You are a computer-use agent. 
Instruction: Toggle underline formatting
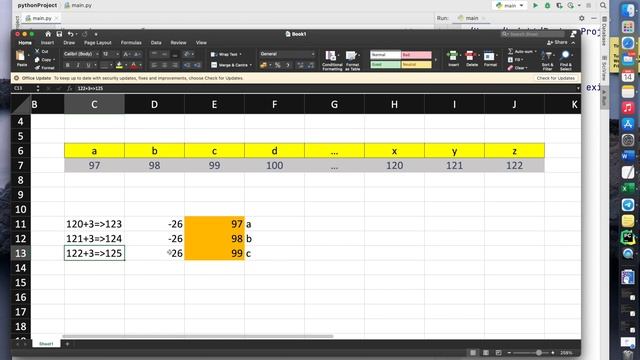[88, 65]
